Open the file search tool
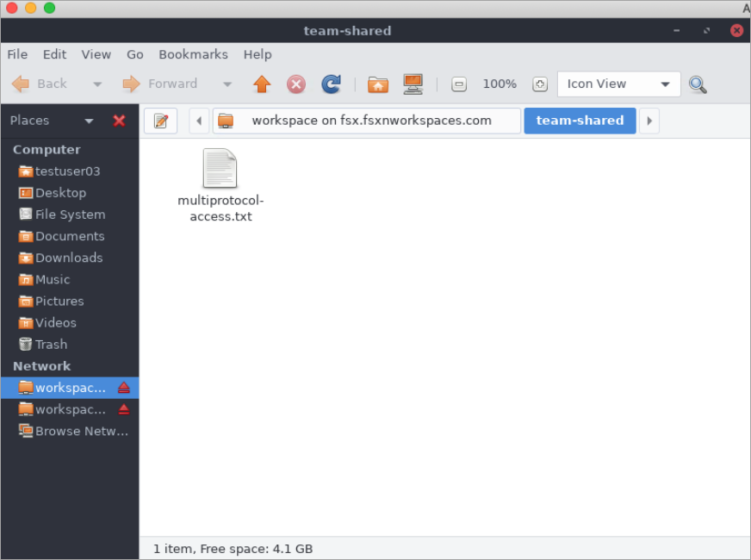The width and height of the screenshot is (751, 560). [698, 84]
